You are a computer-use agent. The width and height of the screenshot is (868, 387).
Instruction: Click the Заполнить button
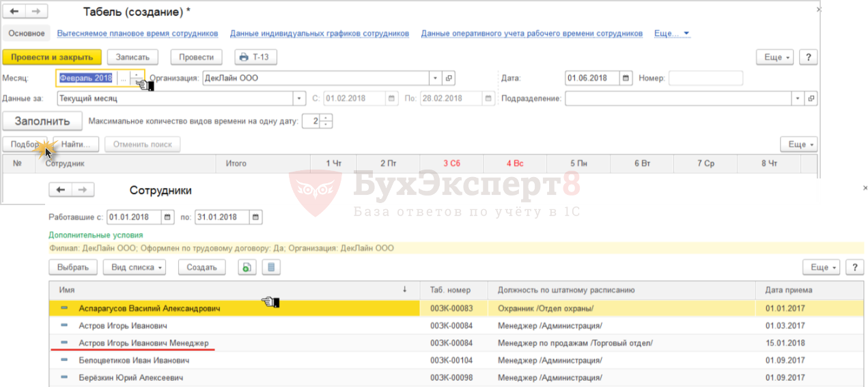coord(42,122)
